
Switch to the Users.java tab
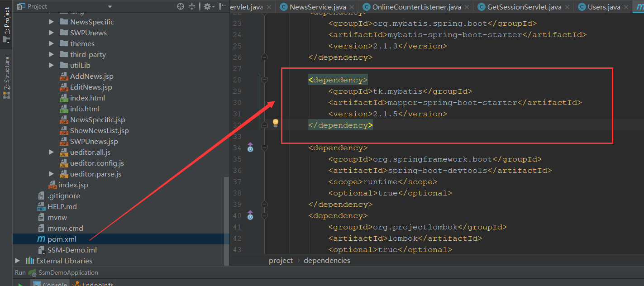tap(604, 7)
